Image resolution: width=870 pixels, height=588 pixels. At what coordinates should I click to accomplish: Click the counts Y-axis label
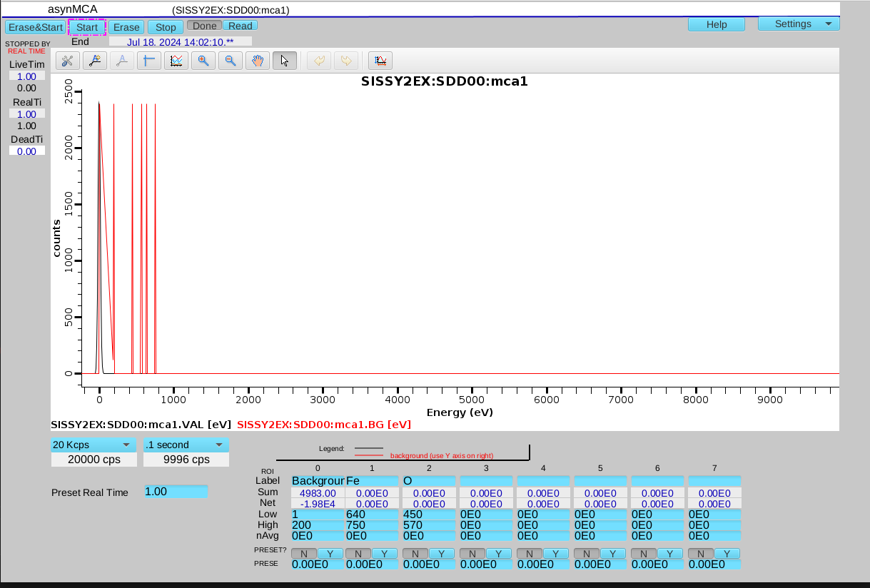click(x=56, y=238)
